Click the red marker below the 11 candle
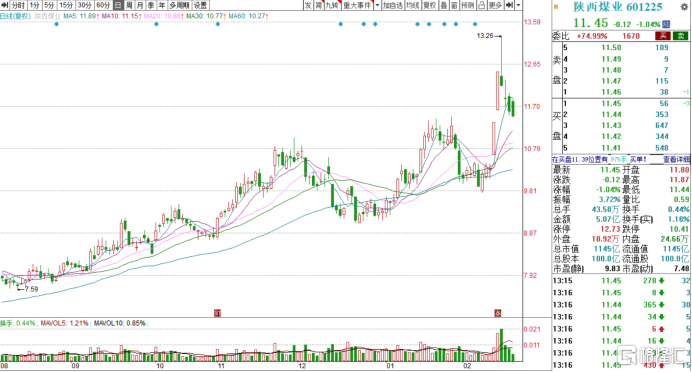 coord(217,313)
